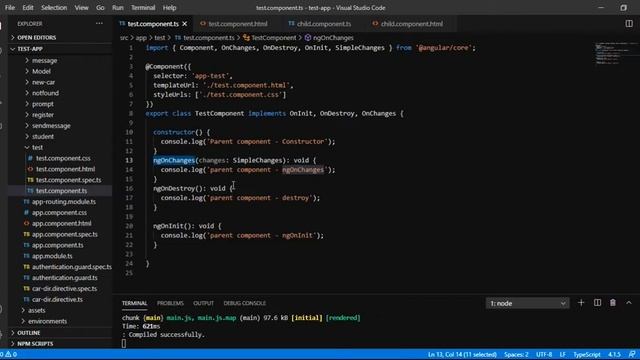640x360 pixels.
Task: Expand the register folder
Action: [43, 115]
